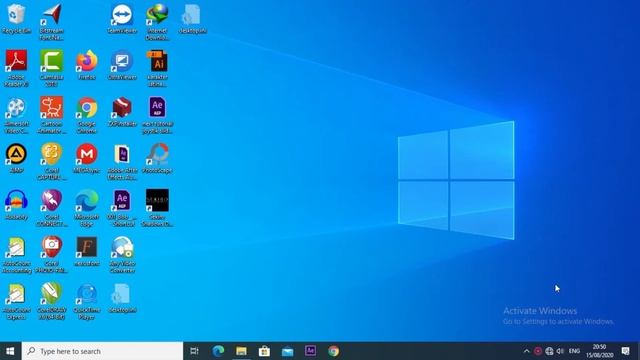Open the Corel PHOTO-PAINT shortcut
640x360 pixels.
[51, 255]
